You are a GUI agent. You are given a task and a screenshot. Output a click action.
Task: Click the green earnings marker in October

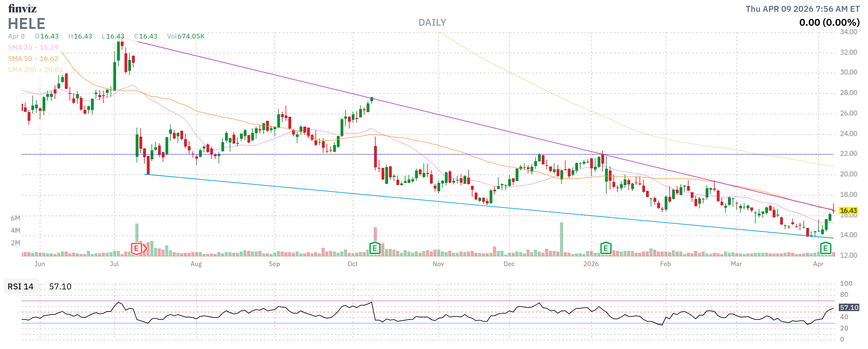(x=375, y=249)
